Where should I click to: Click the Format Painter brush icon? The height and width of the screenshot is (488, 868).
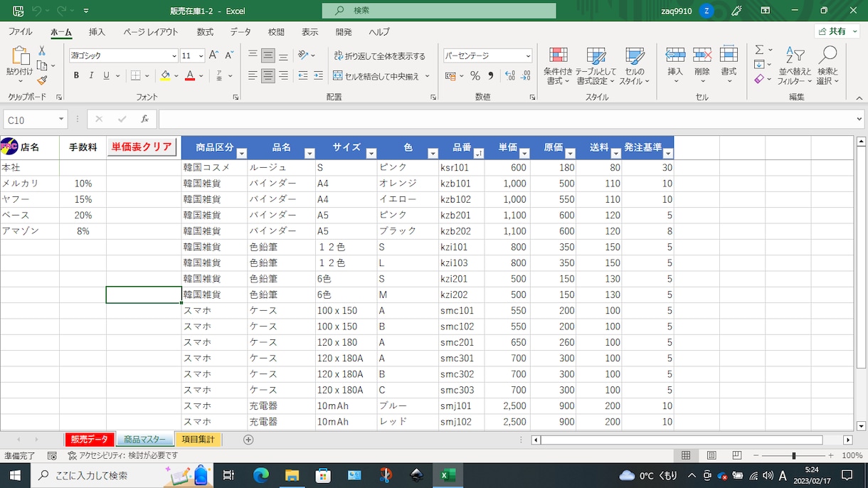[42, 80]
